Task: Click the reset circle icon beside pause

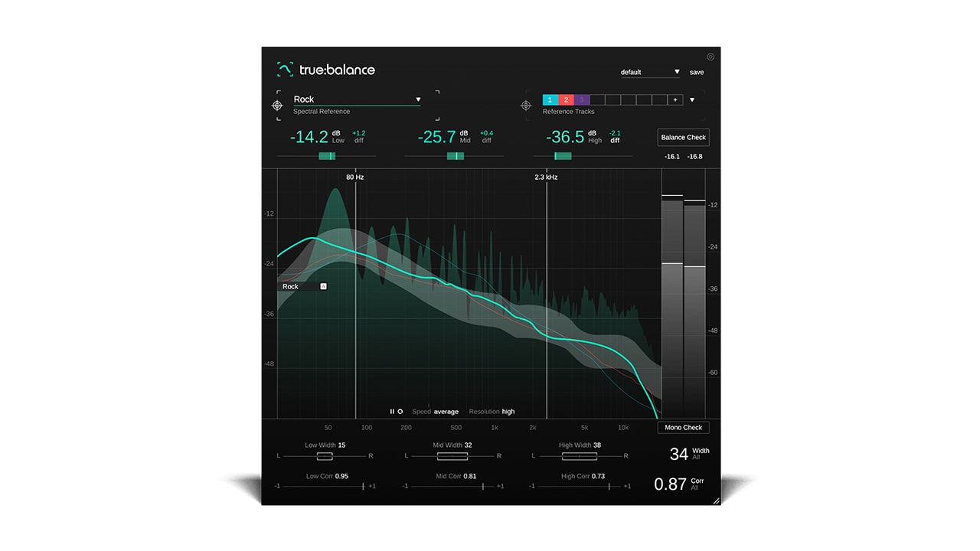Action: point(400,412)
